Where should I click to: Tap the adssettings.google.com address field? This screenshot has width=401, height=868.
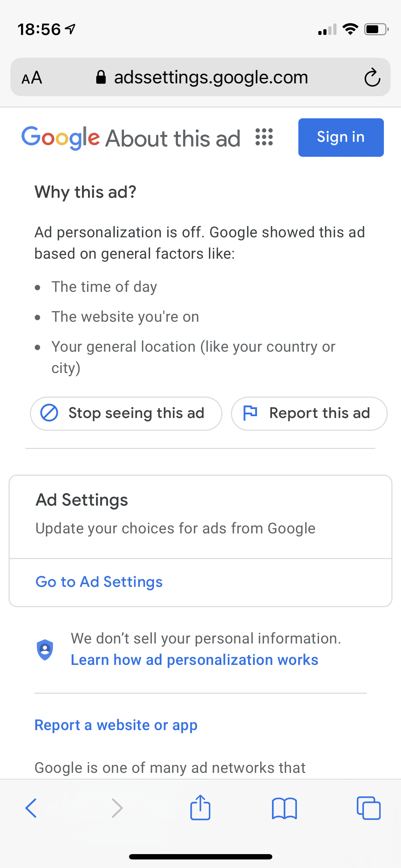point(210,77)
